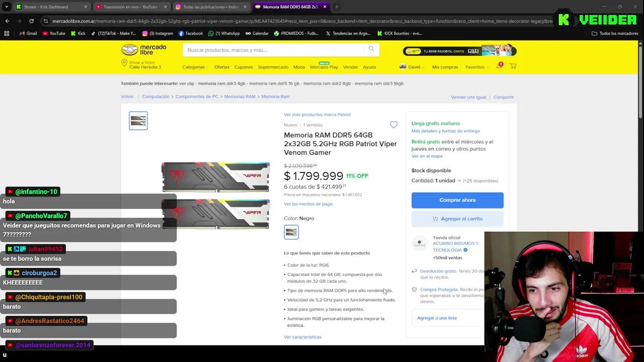The height and width of the screenshot is (362, 644).
Task: Open the Gmail bookmark
Action: tap(28, 33)
